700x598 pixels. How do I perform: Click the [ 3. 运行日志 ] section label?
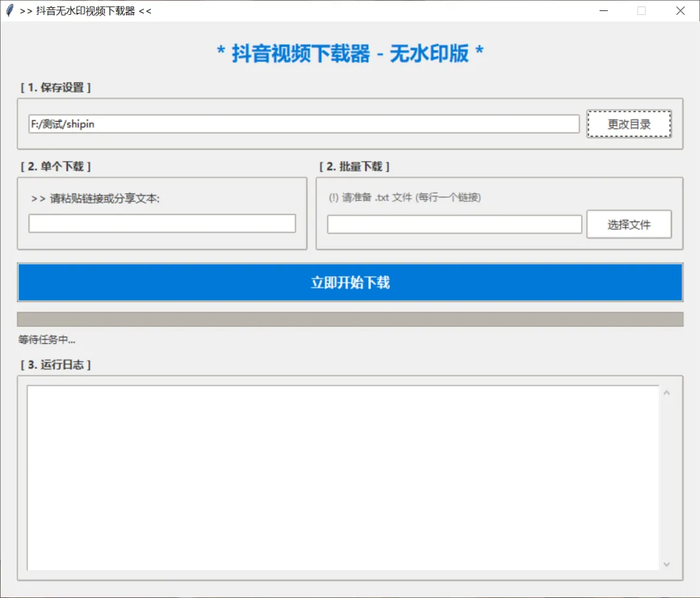[56, 365]
